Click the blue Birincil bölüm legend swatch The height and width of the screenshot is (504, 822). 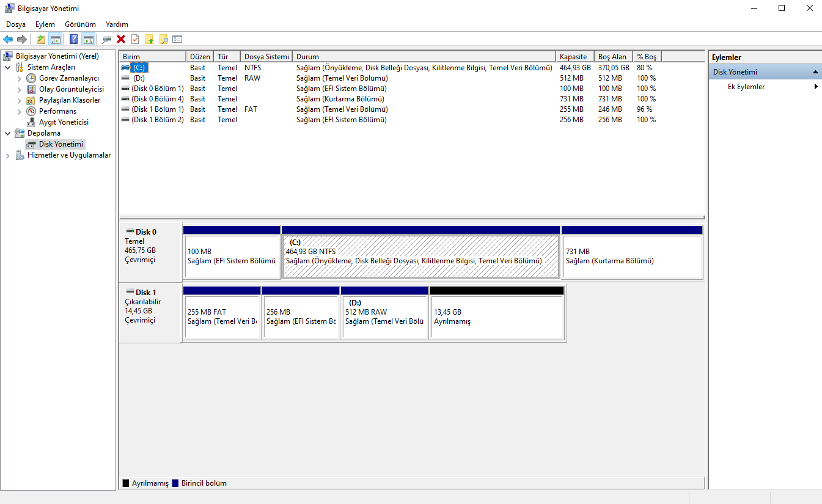[x=175, y=483]
